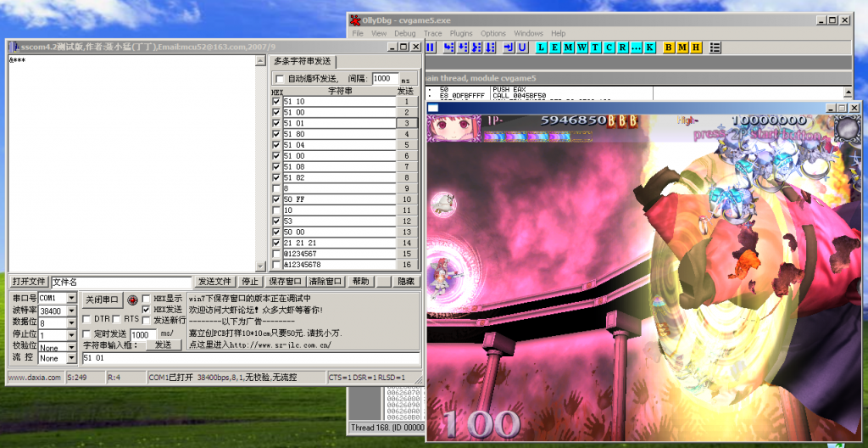
Task: Toggle auto loop send checkbox
Action: (280, 79)
